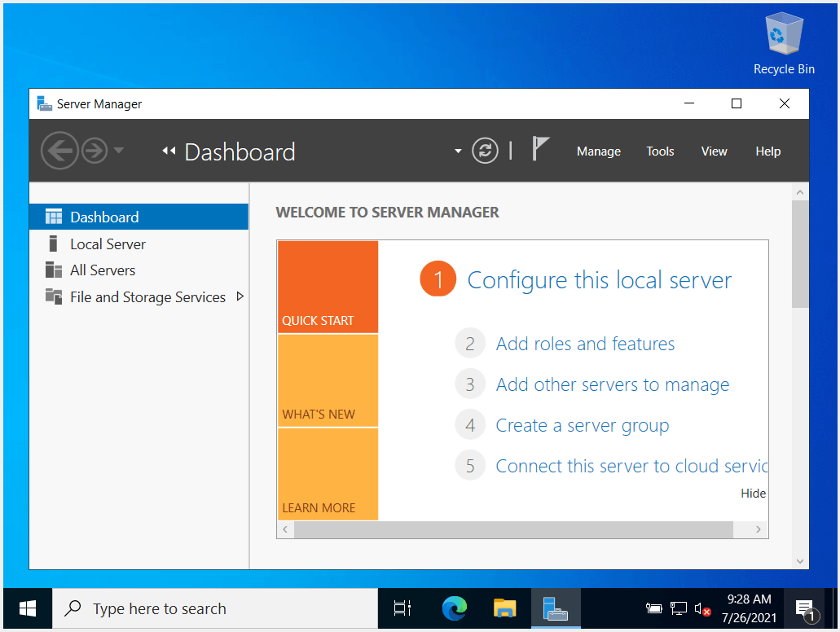Click Add roles and features
840x632 pixels.
[584, 344]
